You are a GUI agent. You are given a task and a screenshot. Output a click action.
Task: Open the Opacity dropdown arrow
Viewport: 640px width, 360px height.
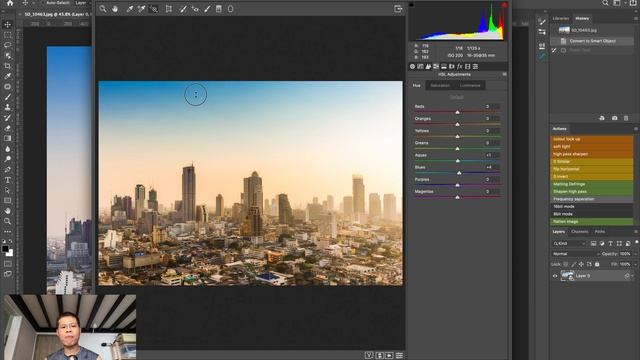[x=635, y=254]
